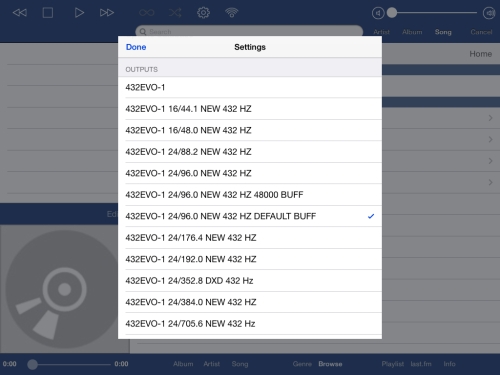The height and width of the screenshot is (375, 500).
Task: Open the Info tab
Action: click(449, 364)
